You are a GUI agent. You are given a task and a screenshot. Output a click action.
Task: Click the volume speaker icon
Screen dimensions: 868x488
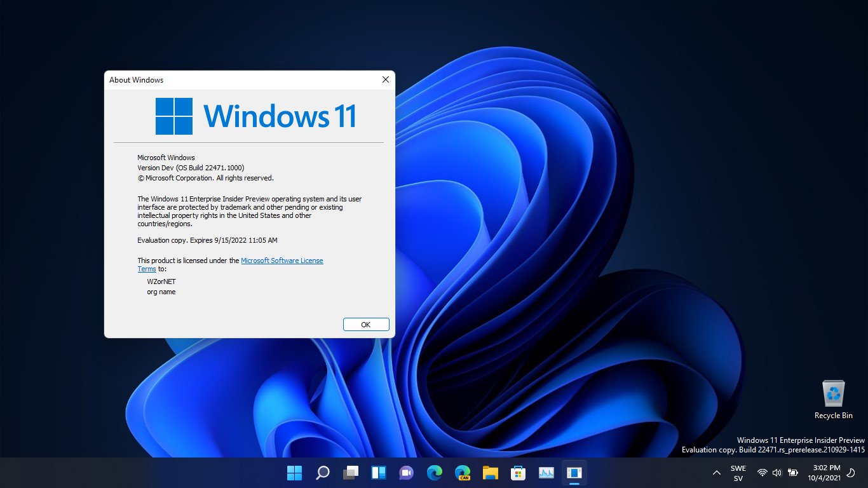[x=776, y=473]
